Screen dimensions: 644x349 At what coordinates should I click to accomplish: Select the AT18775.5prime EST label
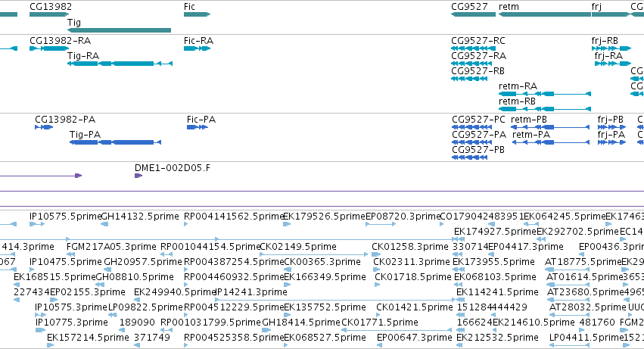tap(583, 262)
